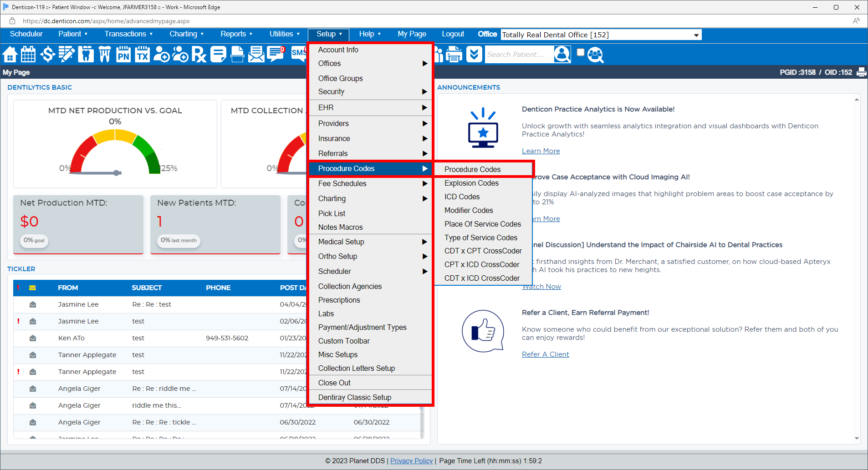This screenshot has height=470, width=868.
Task: Click the add family member icon
Action: 180,54
